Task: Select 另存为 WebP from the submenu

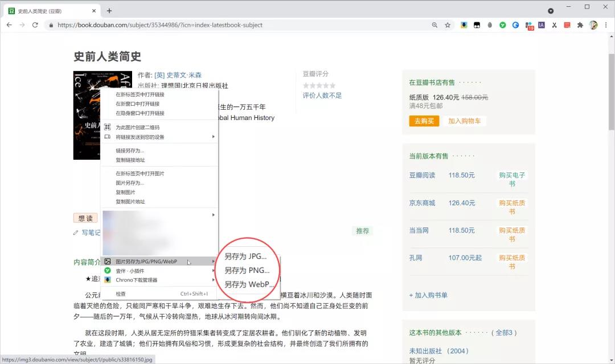Action: pyautogui.click(x=248, y=284)
